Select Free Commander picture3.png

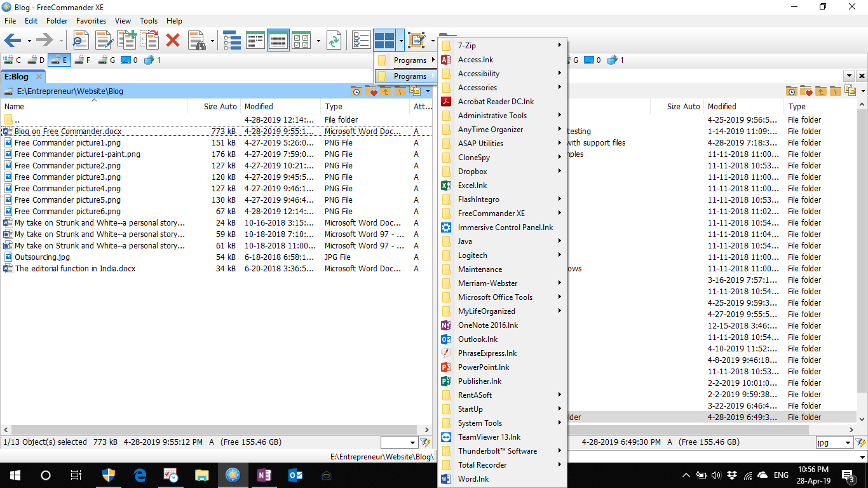click(x=67, y=177)
